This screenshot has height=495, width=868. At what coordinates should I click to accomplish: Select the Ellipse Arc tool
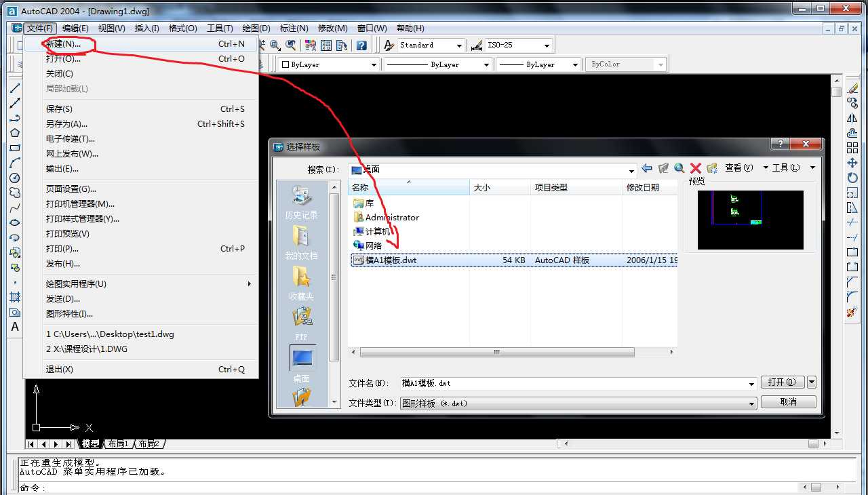point(14,237)
